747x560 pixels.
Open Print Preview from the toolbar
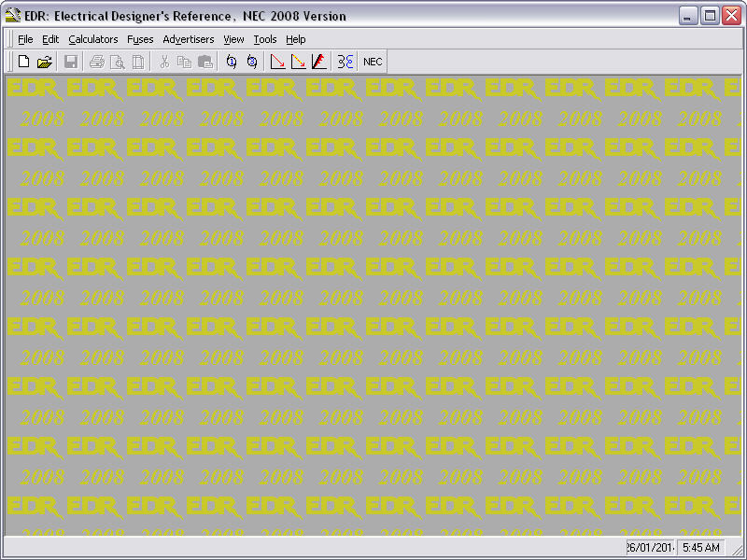click(118, 62)
